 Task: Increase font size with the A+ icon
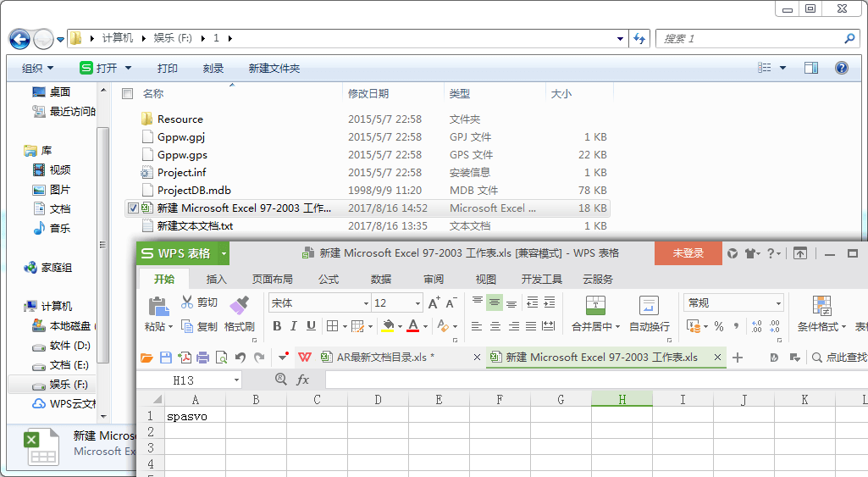(434, 303)
